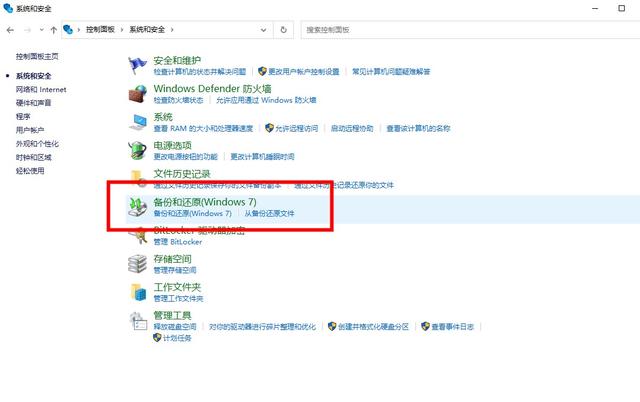Click the Power Options battery icon

(138, 150)
